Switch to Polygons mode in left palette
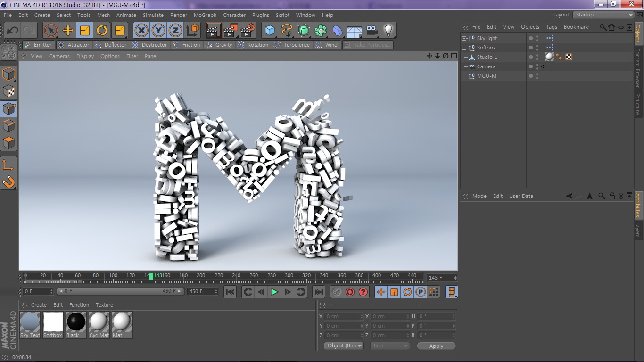The width and height of the screenshot is (644, 362). [9, 142]
